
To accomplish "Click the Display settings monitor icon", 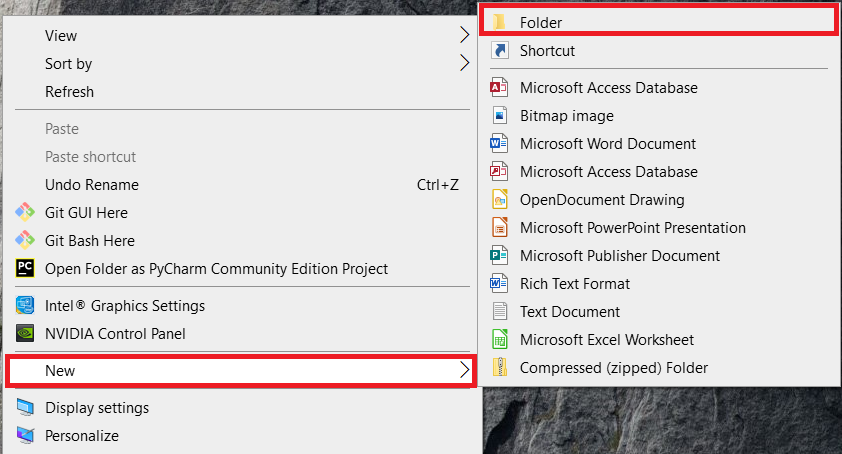I will tap(25, 407).
